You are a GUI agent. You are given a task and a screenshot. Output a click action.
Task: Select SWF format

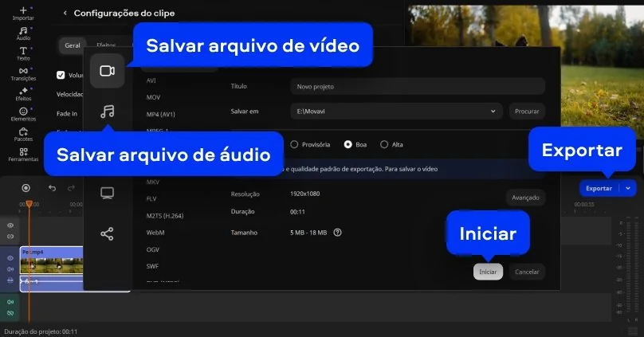coord(152,266)
